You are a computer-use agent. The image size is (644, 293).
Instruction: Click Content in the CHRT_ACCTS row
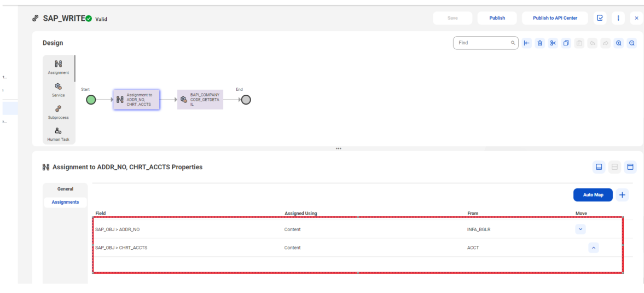coord(292,248)
